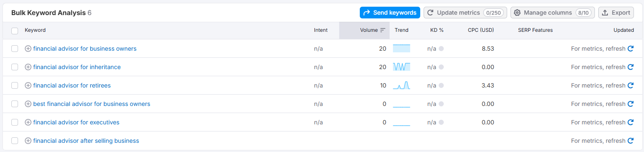The width and height of the screenshot is (644, 152).
Task: Refresh metrics icon for financial advisor for retirees row
Action: pos(630,85)
